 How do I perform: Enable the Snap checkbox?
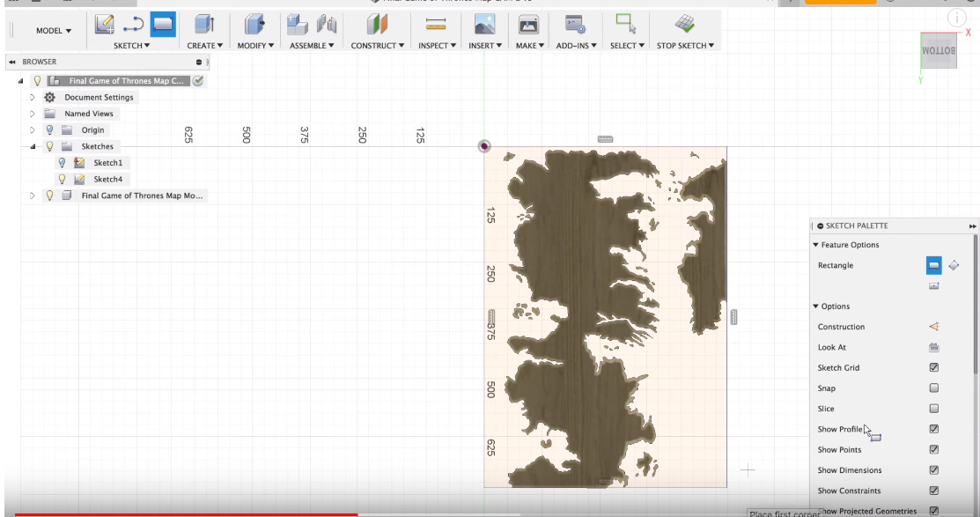click(x=933, y=388)
